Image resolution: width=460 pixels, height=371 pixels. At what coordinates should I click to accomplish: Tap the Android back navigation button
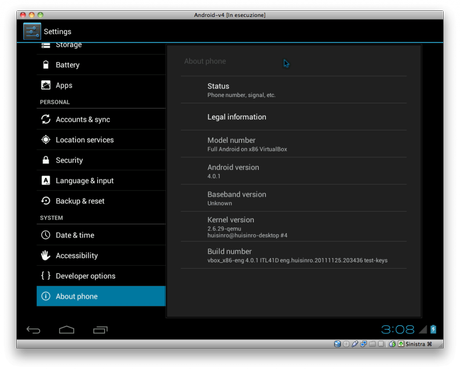33,330
